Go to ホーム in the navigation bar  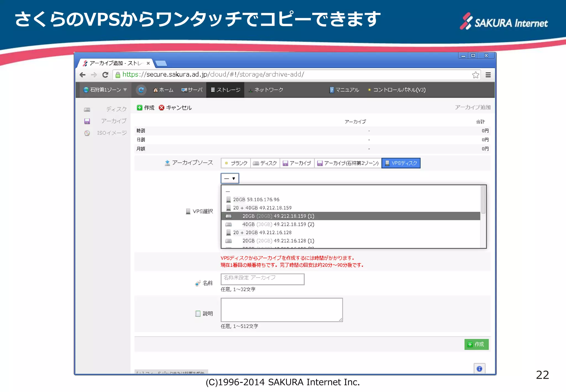pyautogui.click(x=163, y=90)
